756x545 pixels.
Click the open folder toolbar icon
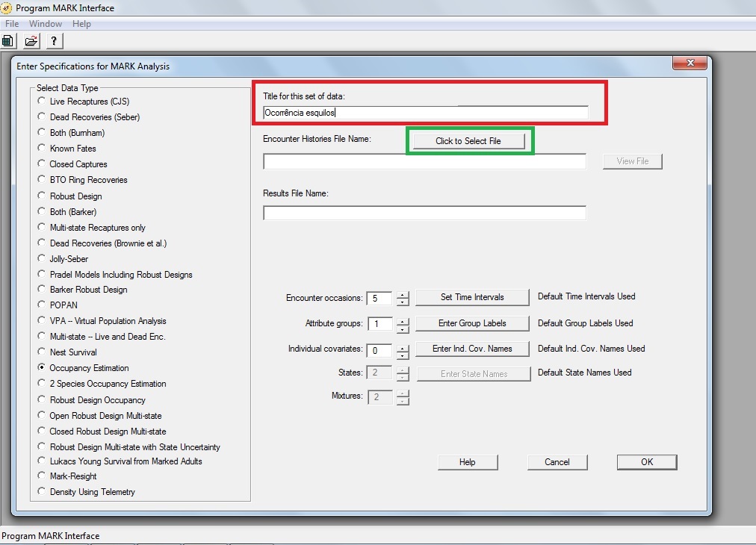tap(31, 41)
